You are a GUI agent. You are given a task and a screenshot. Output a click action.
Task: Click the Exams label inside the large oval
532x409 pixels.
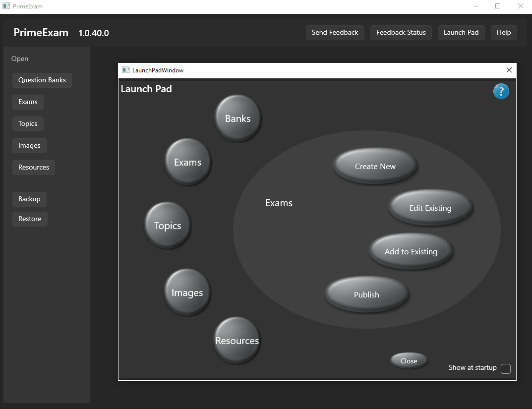(x=279, y=203)
